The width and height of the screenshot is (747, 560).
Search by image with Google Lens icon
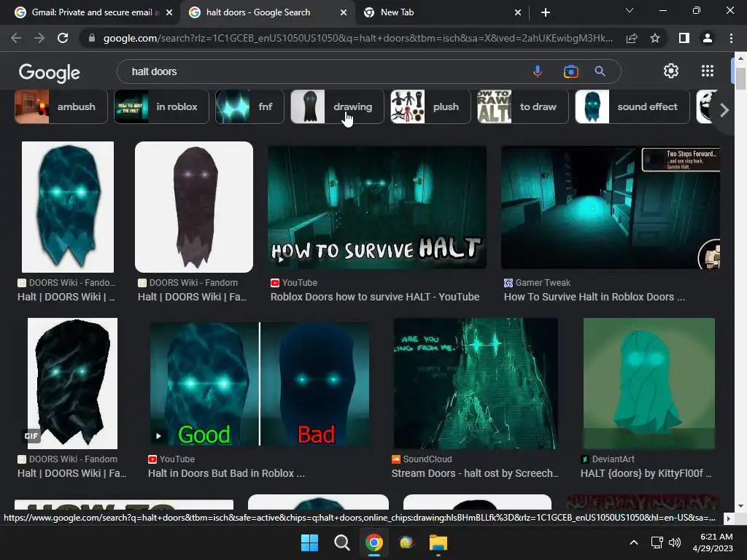[570, 71]
